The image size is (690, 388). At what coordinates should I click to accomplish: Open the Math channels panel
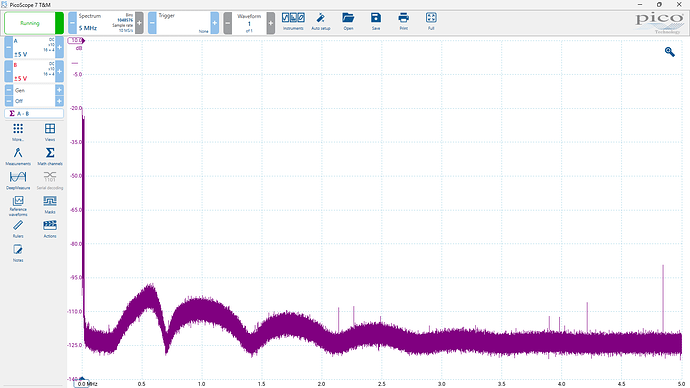coord(50,156)
